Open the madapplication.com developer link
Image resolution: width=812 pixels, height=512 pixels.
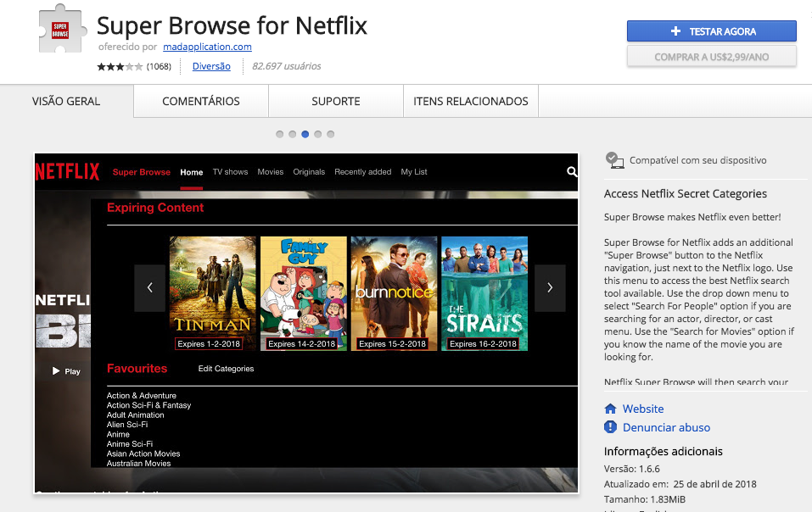click(207, 47)
